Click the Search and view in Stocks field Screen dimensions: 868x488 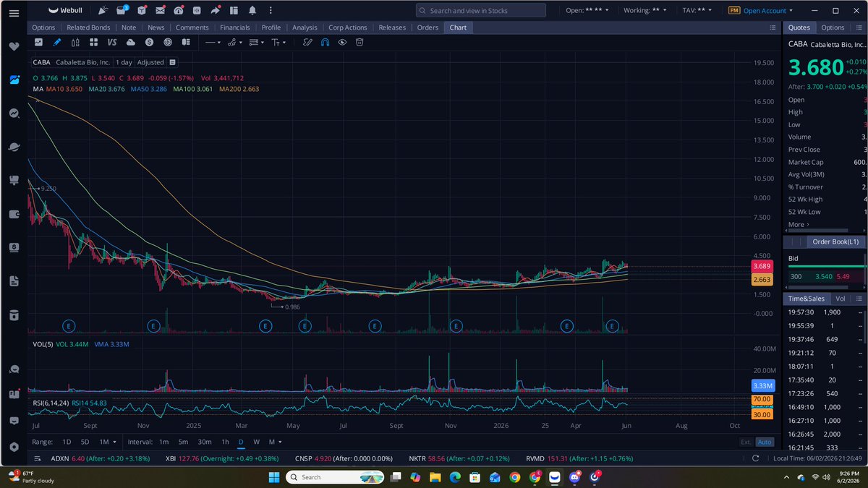[x=480, y=11]
